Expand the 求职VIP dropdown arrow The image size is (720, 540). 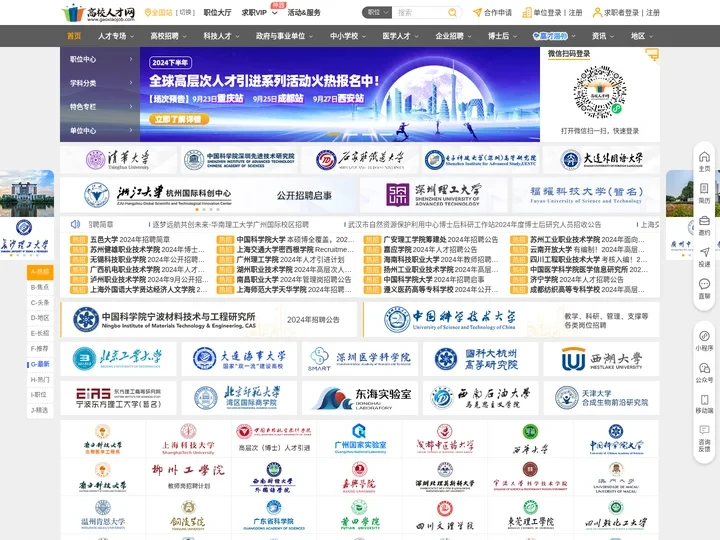(275, 13)
